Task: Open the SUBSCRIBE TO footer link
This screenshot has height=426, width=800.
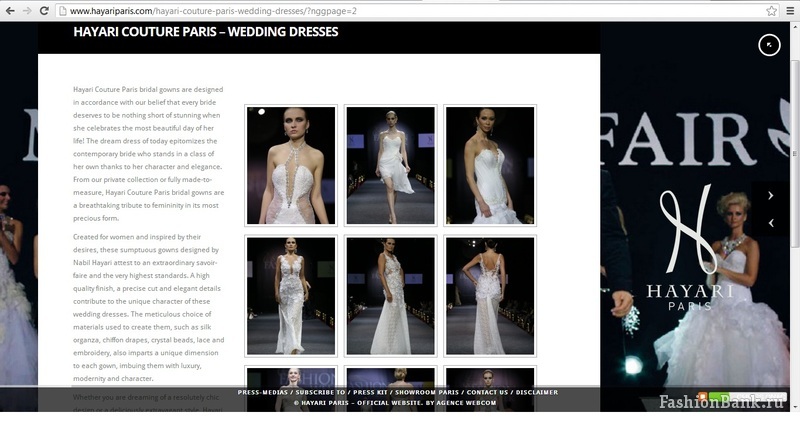Action: tap(320, 392)
